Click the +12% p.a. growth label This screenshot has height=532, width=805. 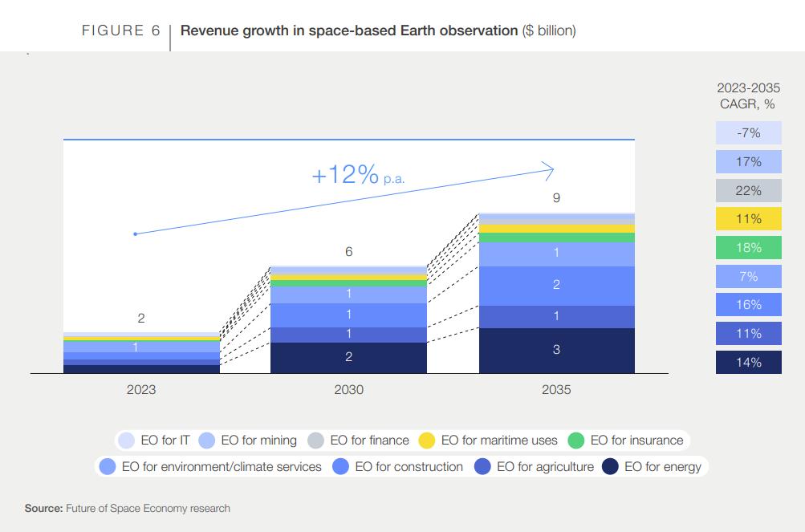pos(358,175)
